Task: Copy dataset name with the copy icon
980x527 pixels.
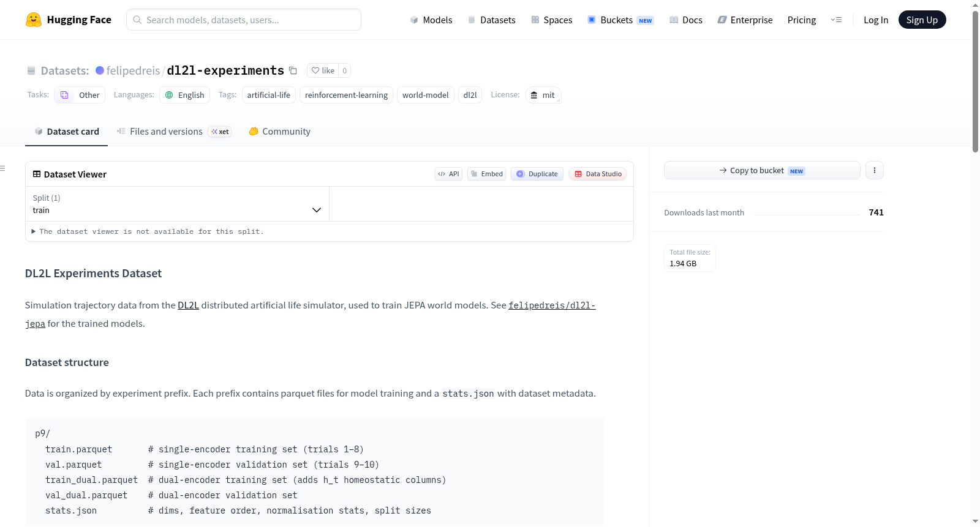Action: [293, 70]
